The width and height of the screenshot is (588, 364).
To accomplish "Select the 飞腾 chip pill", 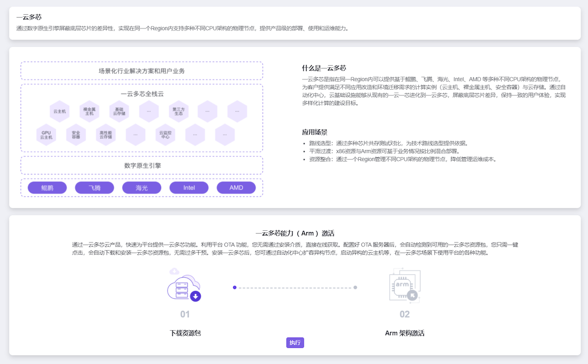I will tap(95, 188).
